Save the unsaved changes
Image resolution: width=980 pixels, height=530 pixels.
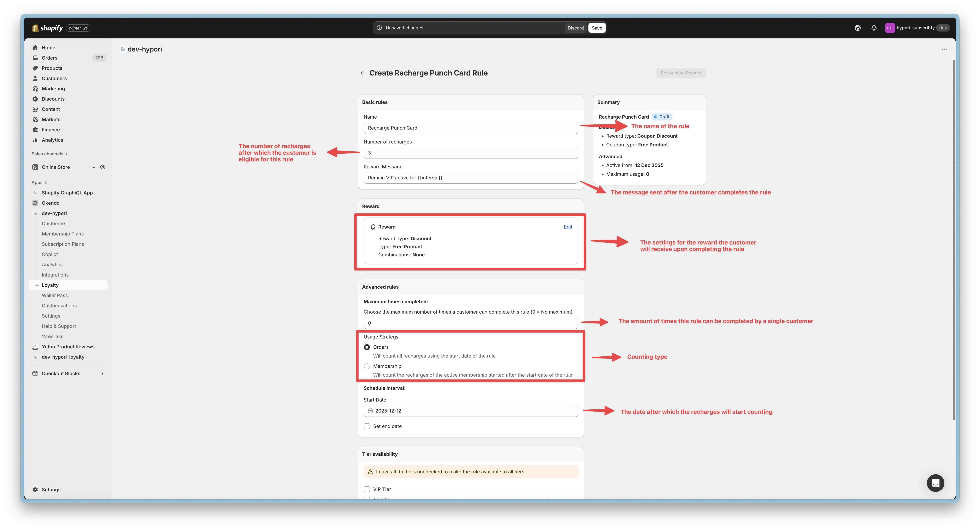[597, 28]
